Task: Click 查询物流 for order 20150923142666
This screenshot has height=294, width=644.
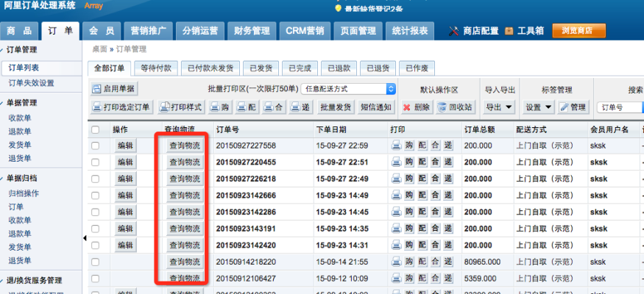Action: tap(185, 195)
